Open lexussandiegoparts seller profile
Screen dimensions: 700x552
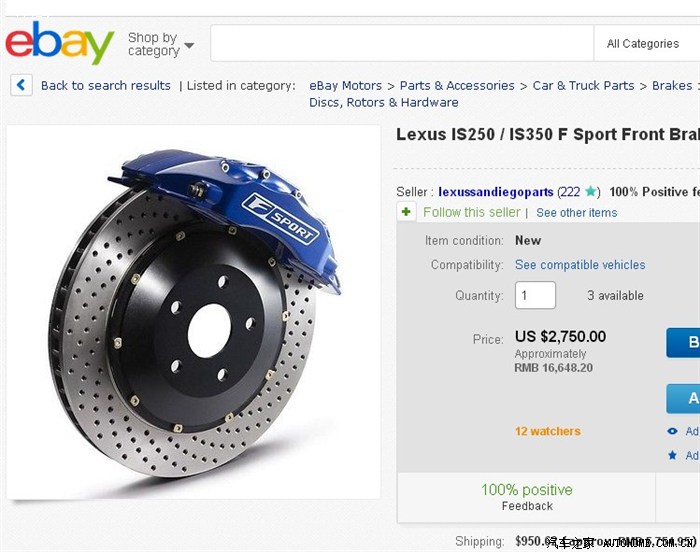495,192
